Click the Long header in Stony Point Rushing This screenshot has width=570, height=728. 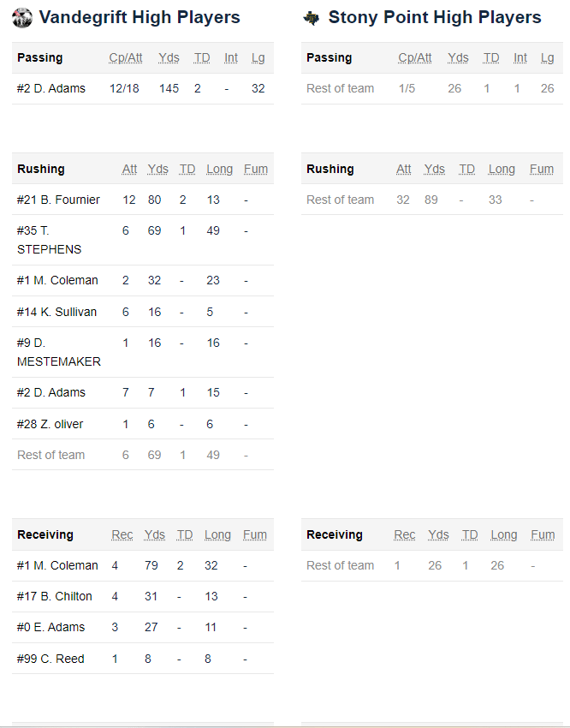click(x=502, y=169)
